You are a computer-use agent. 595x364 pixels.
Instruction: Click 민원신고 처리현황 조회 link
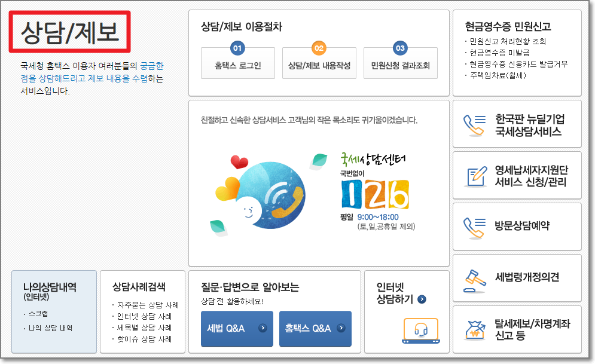click(x=508, y=41)
